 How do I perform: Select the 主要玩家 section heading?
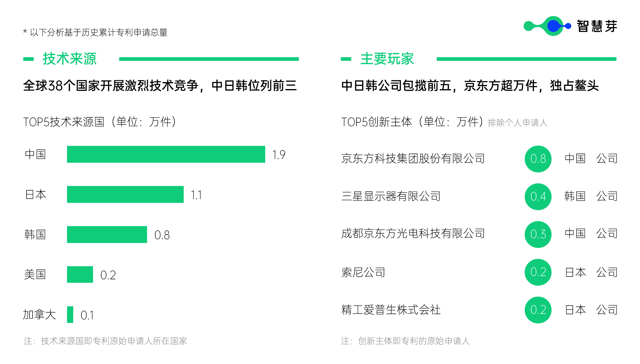point(387,59)
